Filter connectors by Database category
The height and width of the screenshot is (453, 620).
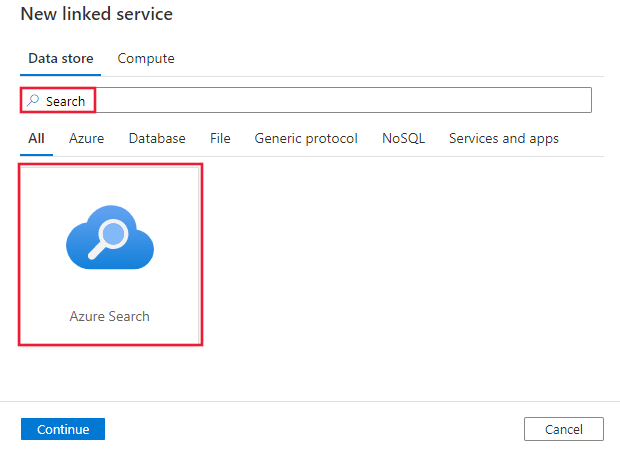[x=157, y=138]
